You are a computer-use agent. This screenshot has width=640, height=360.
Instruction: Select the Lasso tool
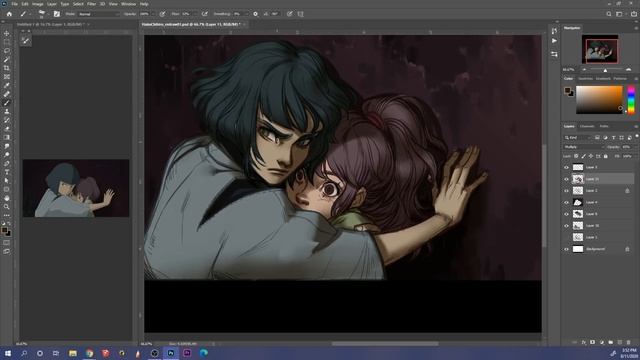click(x=7, y=51)
